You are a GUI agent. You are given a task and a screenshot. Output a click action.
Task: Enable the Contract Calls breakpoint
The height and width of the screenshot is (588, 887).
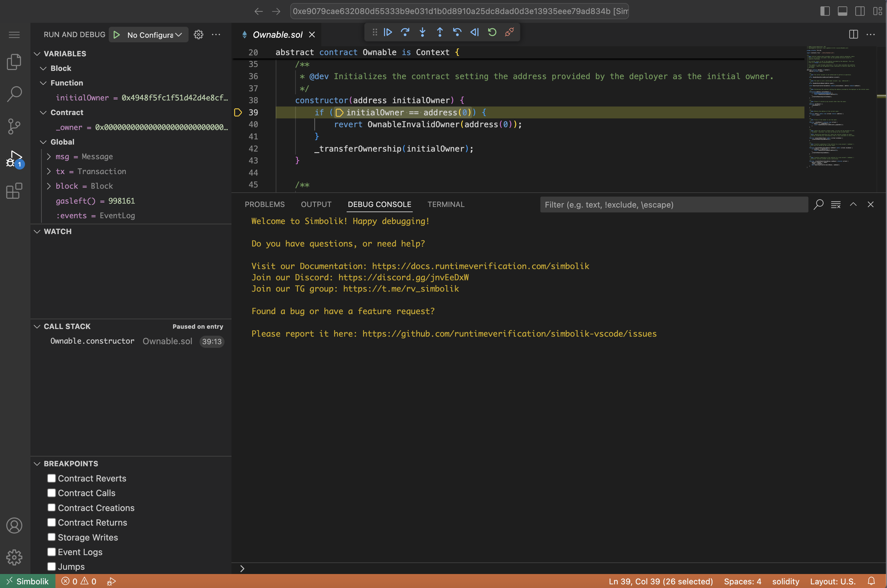tap(51, 493)
